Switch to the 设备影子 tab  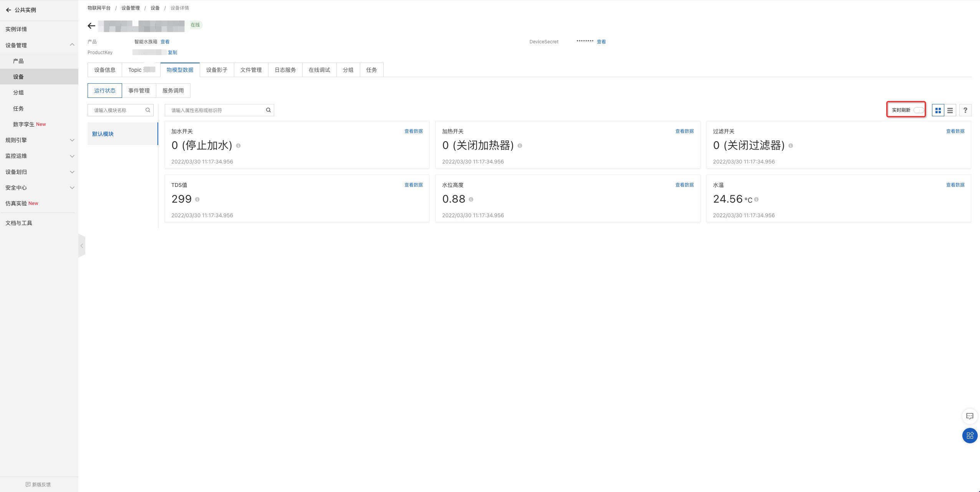click(x=216, y=69)
